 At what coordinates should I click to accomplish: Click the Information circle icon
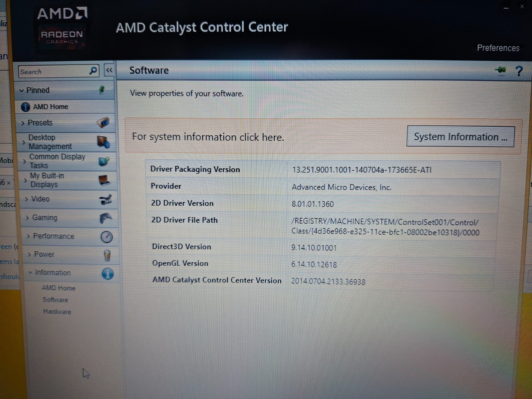[108, 274]
